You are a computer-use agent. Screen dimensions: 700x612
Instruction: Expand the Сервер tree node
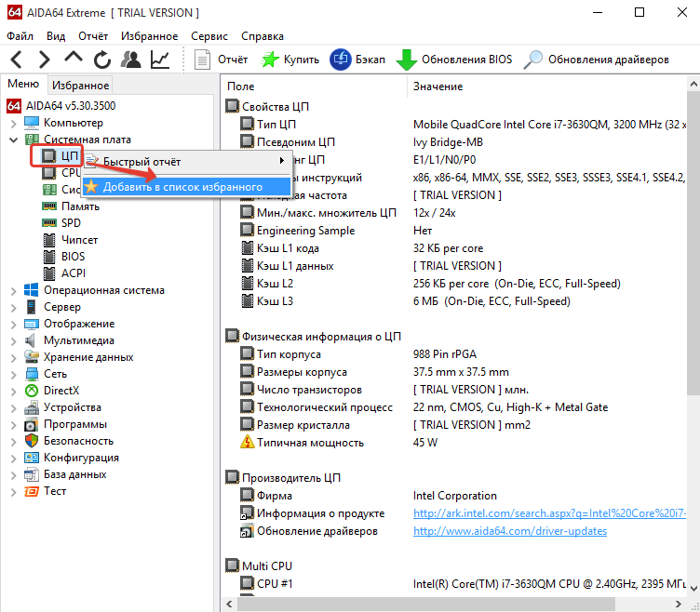[x=13, y=308]
